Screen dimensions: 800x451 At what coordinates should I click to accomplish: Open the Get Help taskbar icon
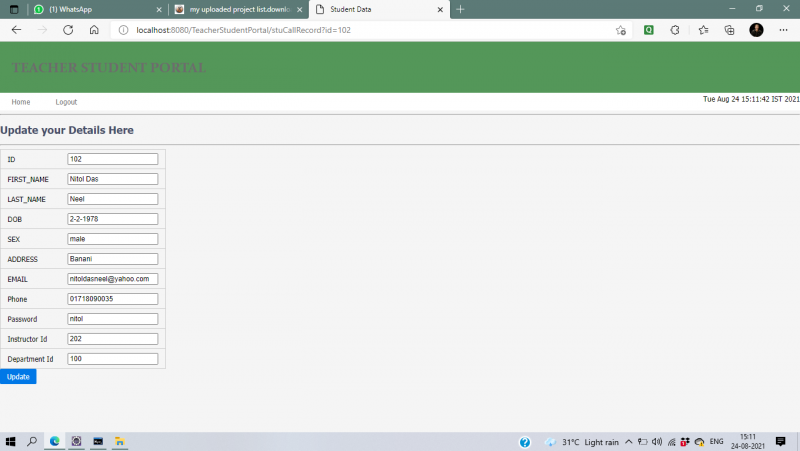pyautogui.click(x=524, y=442)
